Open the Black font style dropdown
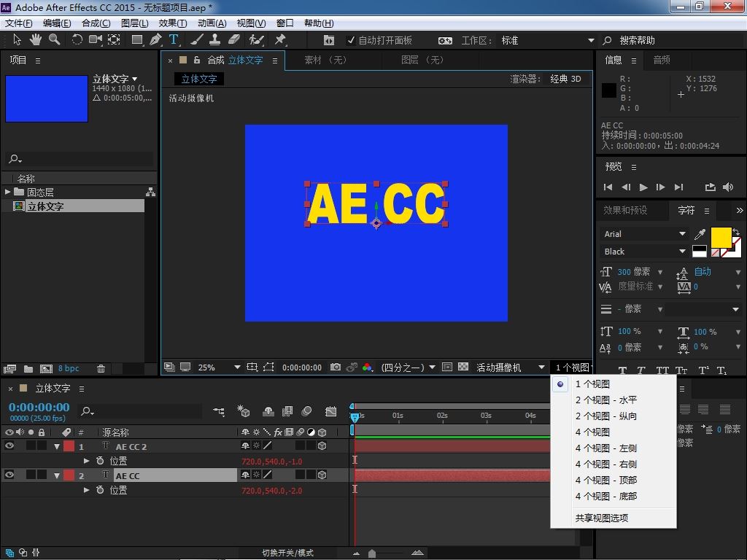Viewport: 747px width, 560px height. (x=644, y=252)
